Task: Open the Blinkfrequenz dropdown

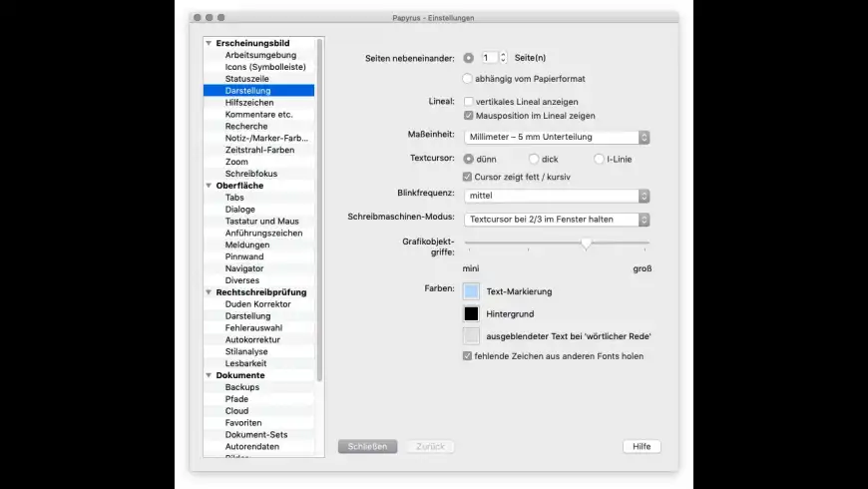Action: (557, 196)
